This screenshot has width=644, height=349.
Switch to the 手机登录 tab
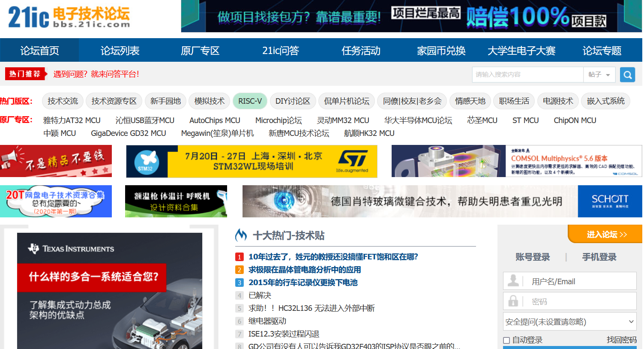599,257
